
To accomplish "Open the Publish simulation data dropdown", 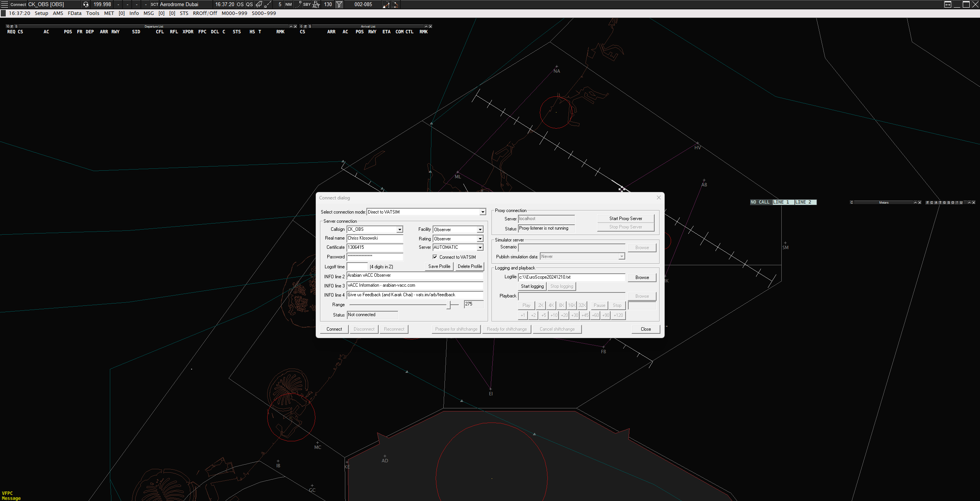I will pos(622,256).
